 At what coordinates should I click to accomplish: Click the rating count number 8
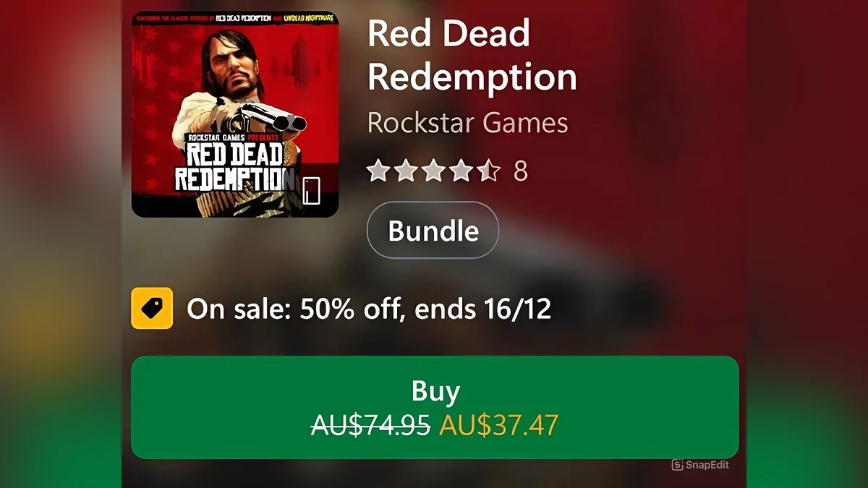[520, 171]
